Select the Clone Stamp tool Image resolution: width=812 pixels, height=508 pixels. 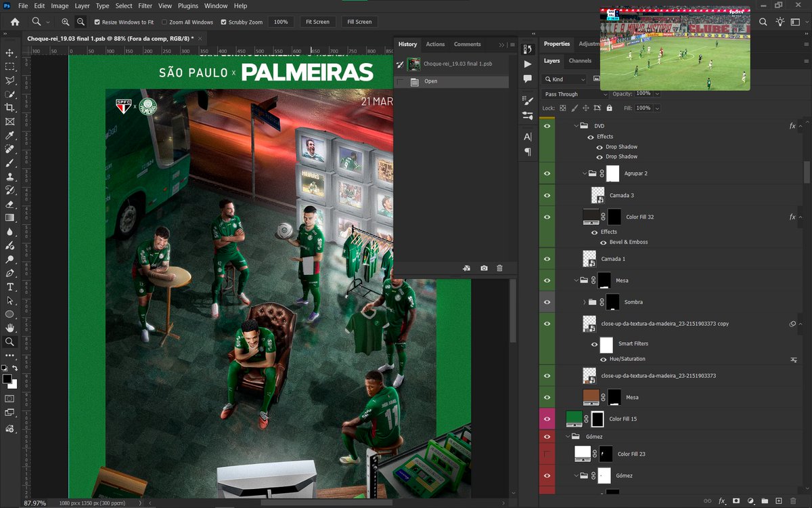[9, 177]
